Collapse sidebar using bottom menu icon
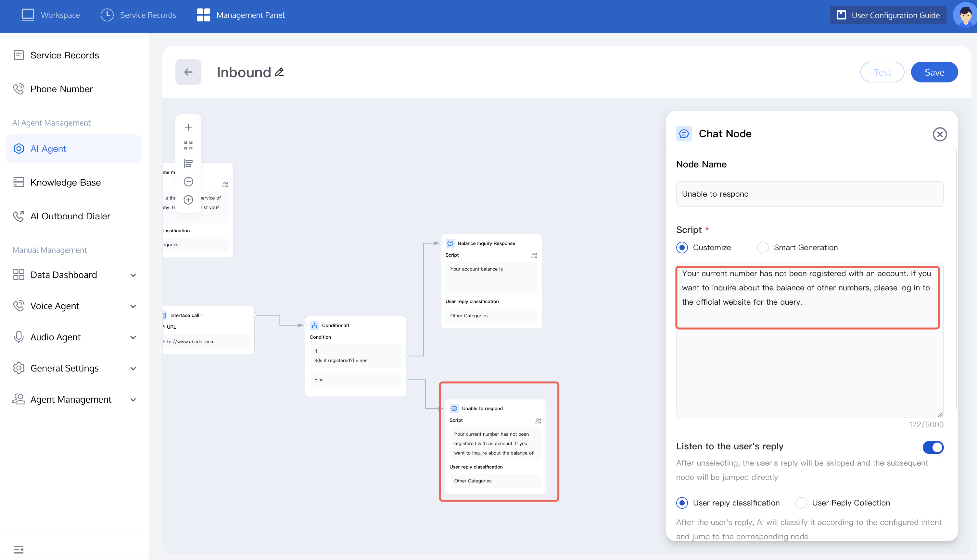977x560 pixels. pyautogui.click(x=19, y=549)
